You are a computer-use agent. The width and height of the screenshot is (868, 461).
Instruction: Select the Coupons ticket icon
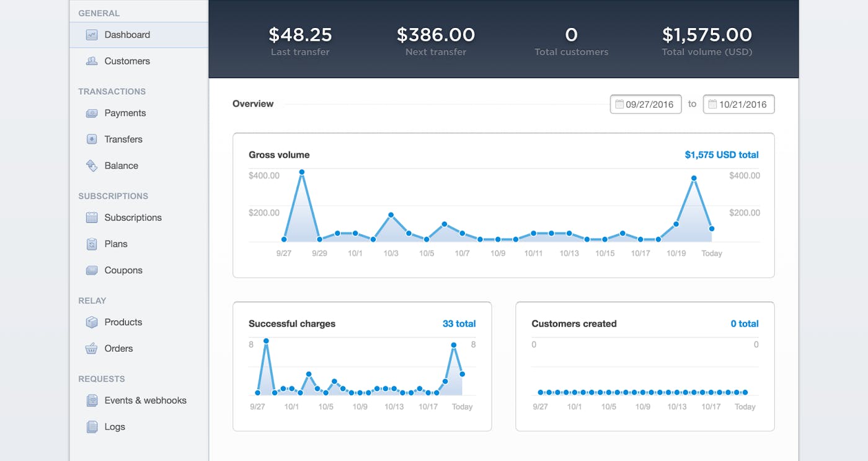point(91,270)
